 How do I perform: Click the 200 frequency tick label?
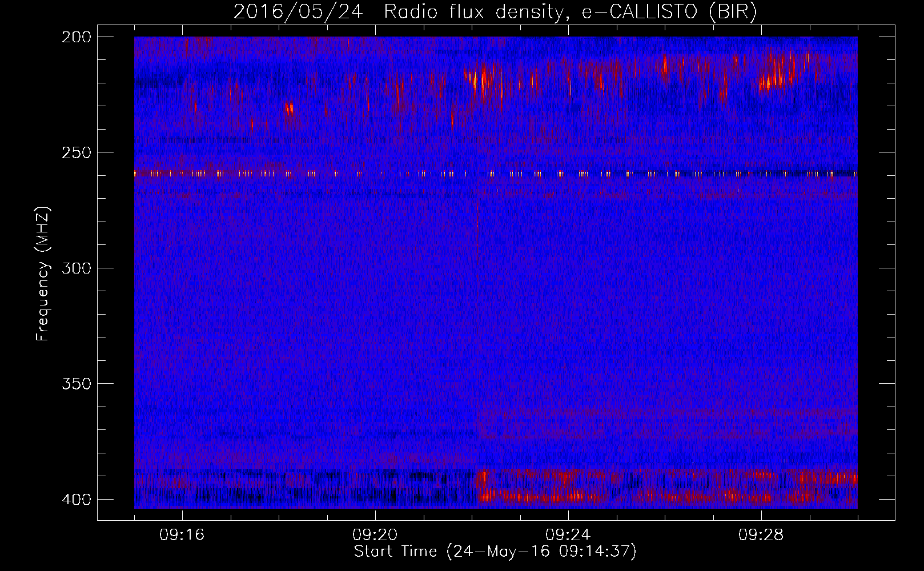tap(76, 37)
